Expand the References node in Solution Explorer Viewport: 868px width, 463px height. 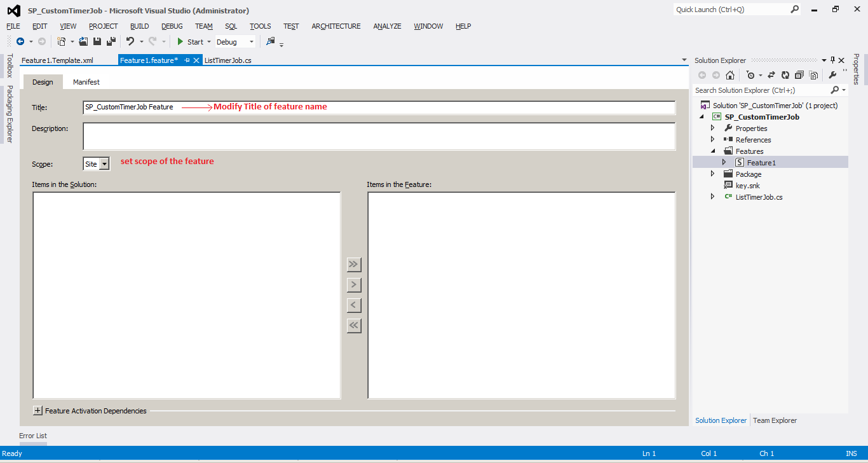(x=712, y=140)
